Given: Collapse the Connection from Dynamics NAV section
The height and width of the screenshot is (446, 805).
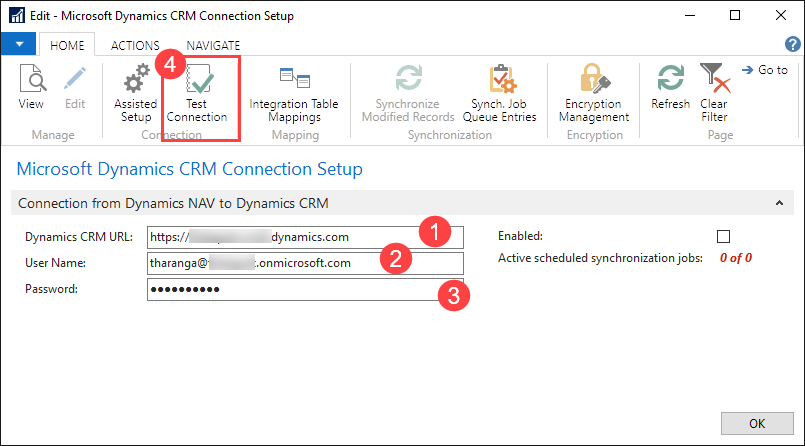Looking at the screenshot, I should [x=779, y=203].
